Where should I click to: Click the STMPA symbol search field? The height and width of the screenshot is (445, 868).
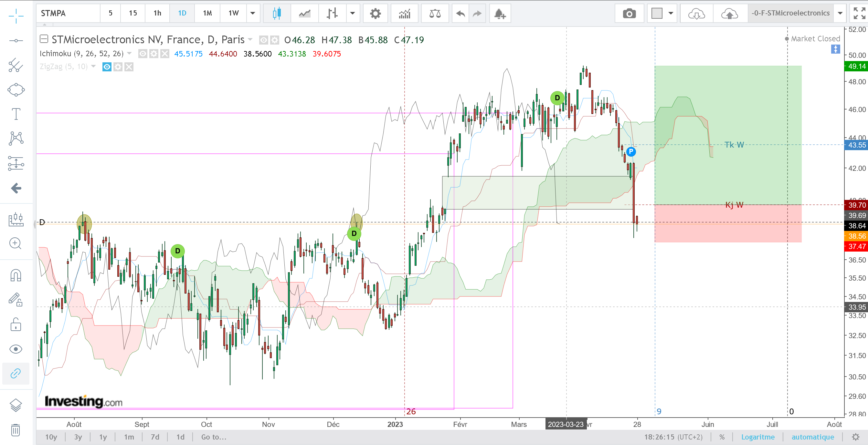(69, 14)
